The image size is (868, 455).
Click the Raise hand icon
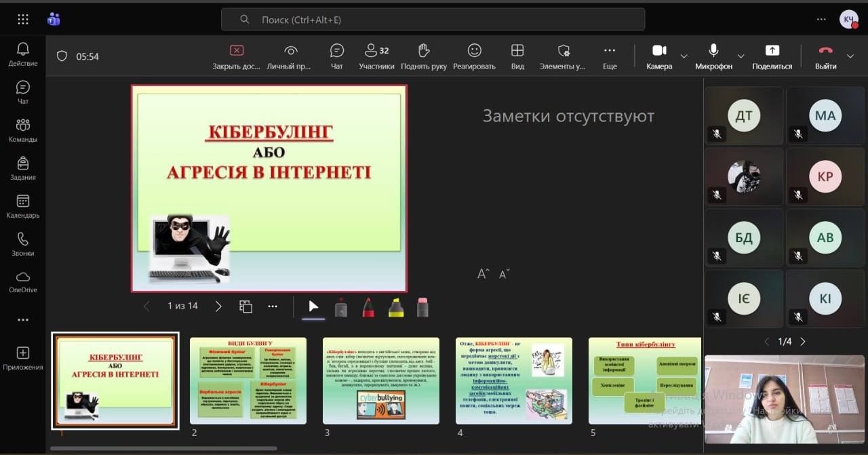click(424, 51)
